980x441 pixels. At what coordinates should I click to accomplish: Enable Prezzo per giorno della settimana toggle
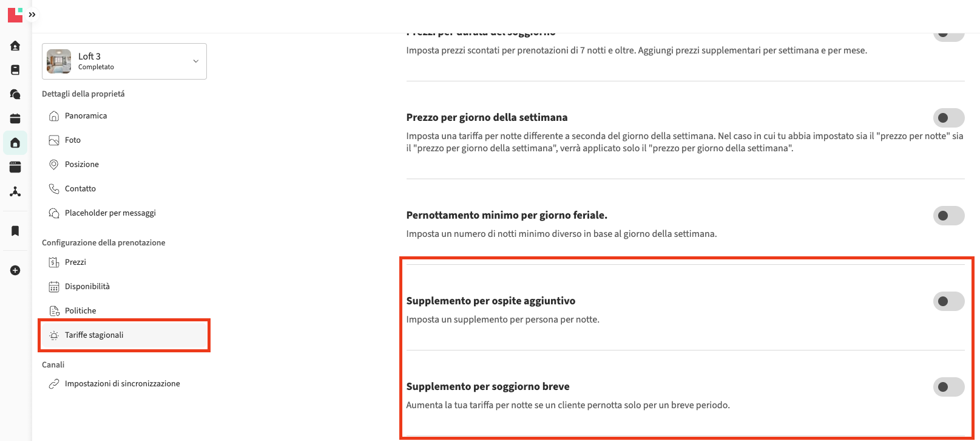[x=948, y=118]
